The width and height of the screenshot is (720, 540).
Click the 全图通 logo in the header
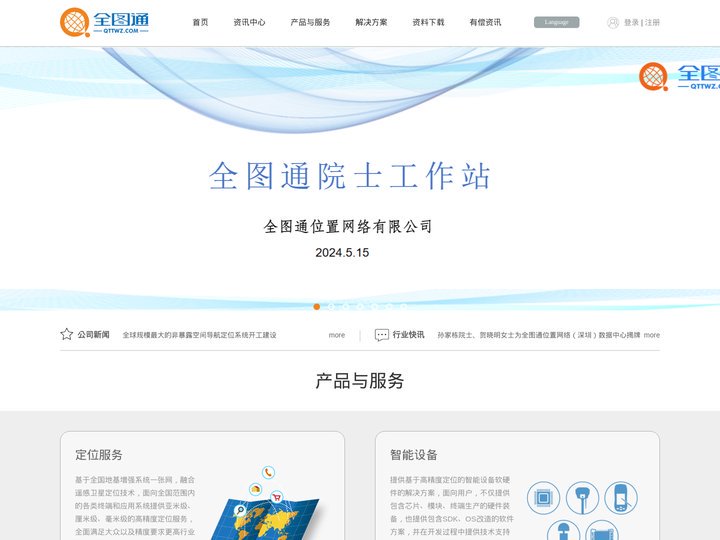(x=104, y=22)
